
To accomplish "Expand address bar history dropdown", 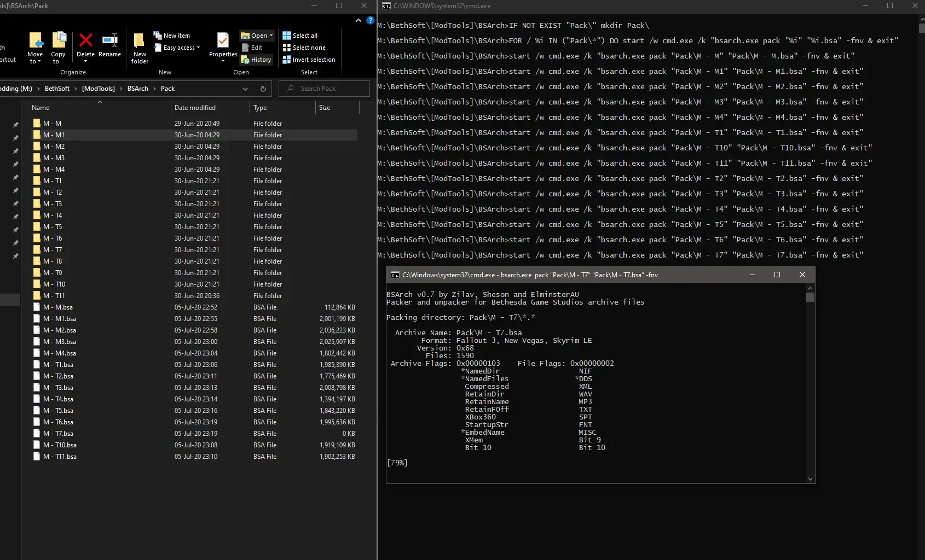I will (245, 89).
